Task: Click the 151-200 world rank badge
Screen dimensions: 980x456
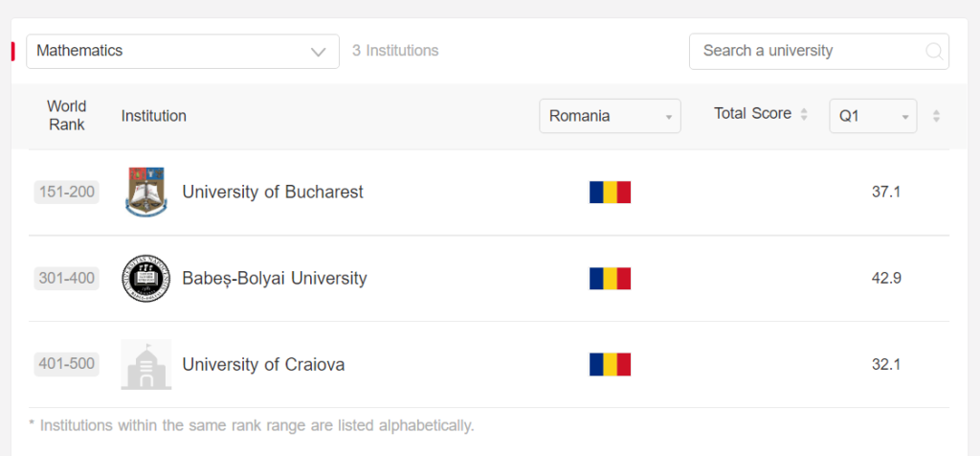Action: tap(66, 192)
